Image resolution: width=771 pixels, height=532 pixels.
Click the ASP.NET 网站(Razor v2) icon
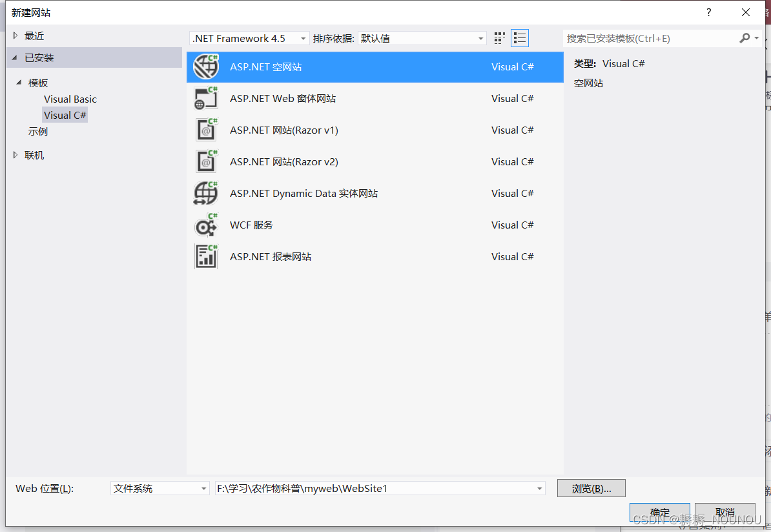click(x=205, y=161)
